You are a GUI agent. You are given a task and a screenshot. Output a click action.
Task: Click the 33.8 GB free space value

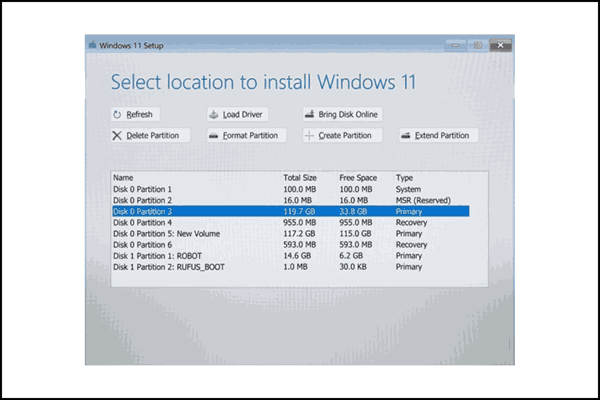[x=353, y=211]
